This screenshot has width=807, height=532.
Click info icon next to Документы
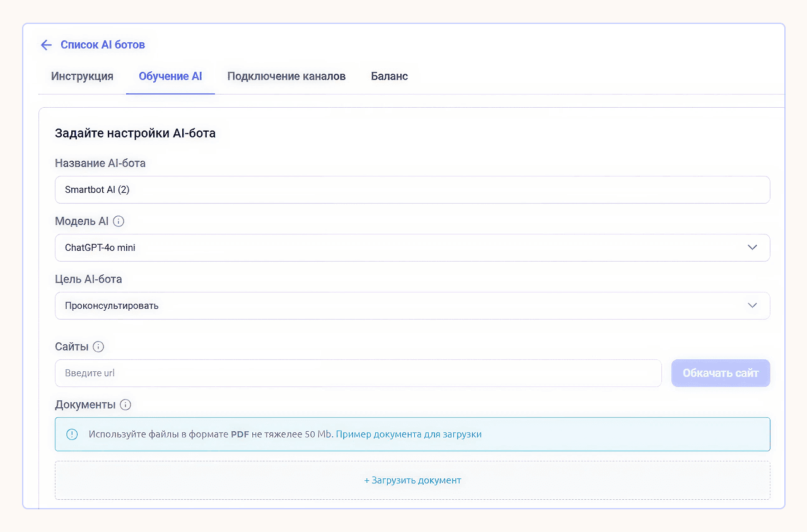125,405
